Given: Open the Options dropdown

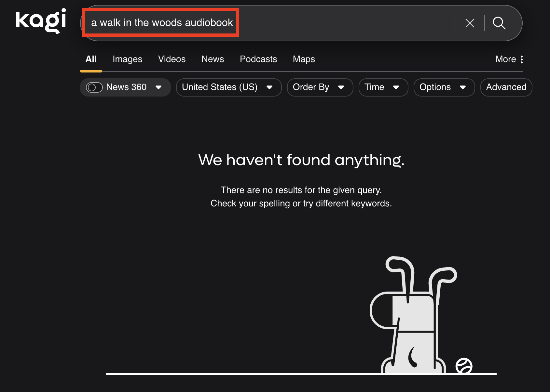Looking at the screenshot, I should tap(444, 87).
